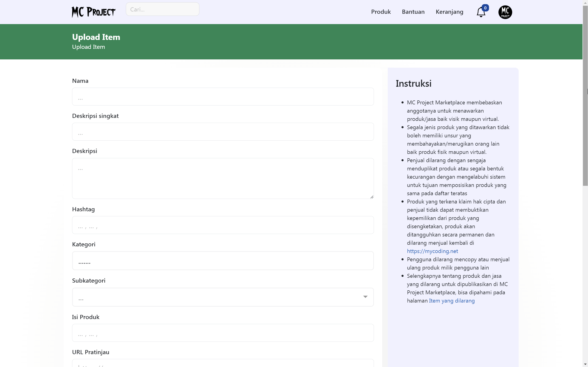Expand the Subkategori dropdown
The width and height of the screenshot is (588, 367).
click(365, 297)
